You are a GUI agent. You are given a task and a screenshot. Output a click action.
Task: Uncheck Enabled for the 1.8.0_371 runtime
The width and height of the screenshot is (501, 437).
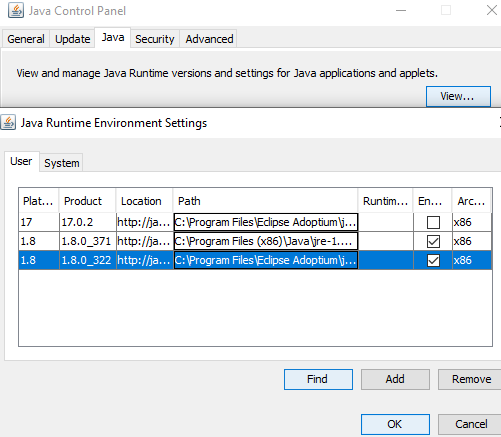(x=433, y=241)
